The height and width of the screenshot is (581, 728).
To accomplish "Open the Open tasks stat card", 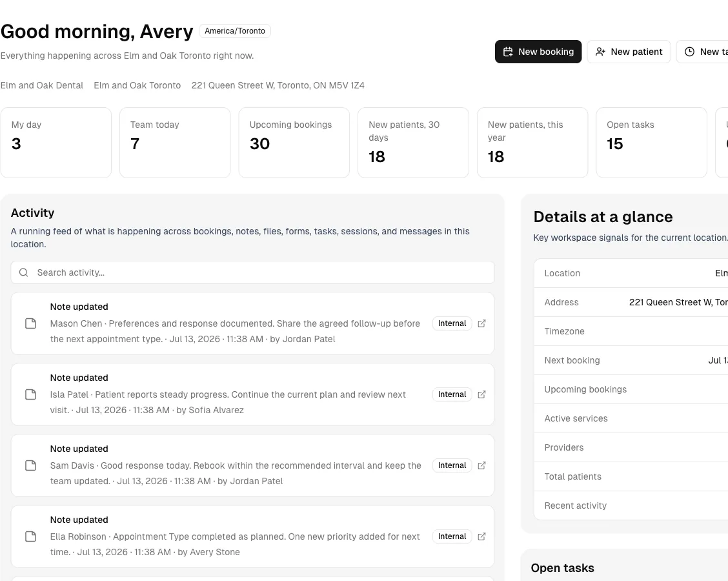I will pos(651,143).
